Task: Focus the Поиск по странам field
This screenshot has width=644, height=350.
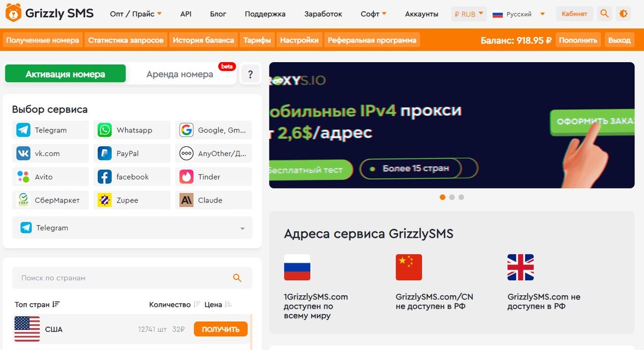Action: coord(132,278)
